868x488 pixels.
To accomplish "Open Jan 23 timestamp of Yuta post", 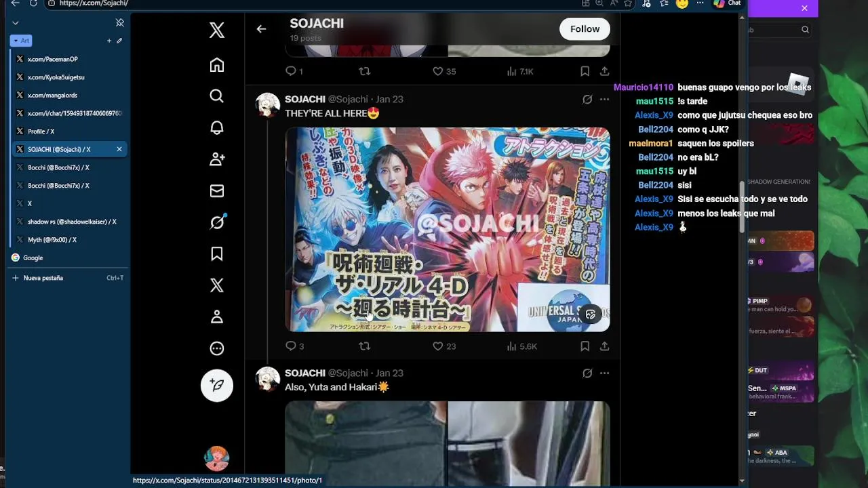I will click(x=389, y=373).
